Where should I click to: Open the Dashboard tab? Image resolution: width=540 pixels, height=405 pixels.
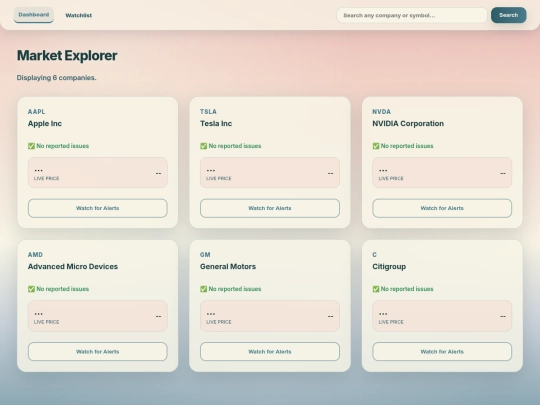34,15
